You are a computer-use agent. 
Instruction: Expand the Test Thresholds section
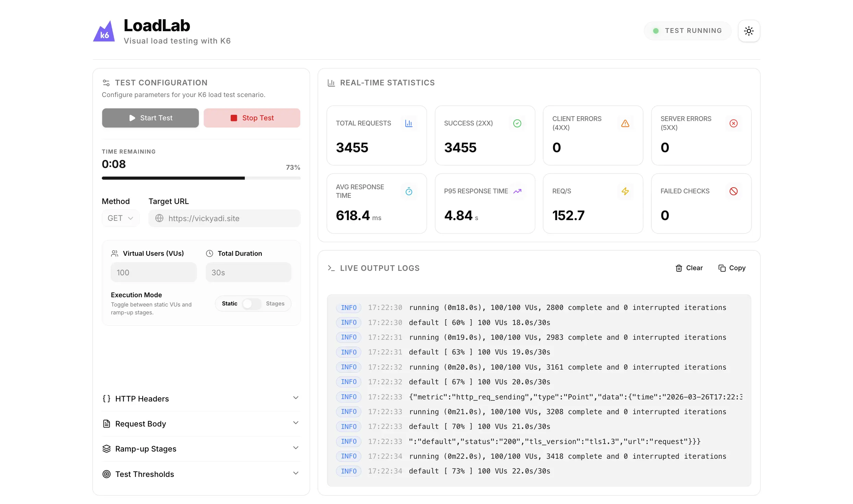pyautogui.click(x=201, y=474)
